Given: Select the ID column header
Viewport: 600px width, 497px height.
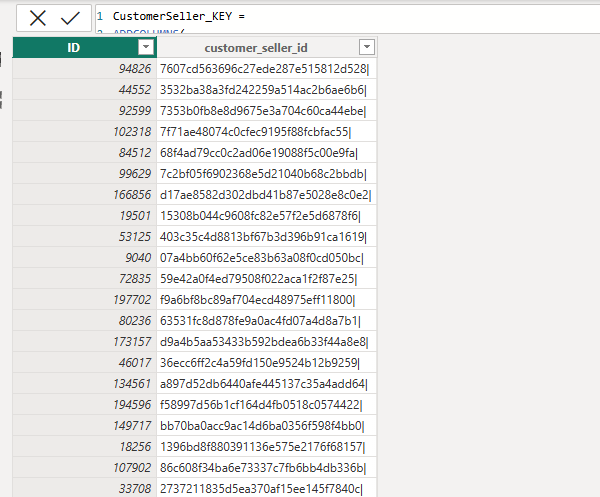Looking at the screenshot, I should click(73, 48).
